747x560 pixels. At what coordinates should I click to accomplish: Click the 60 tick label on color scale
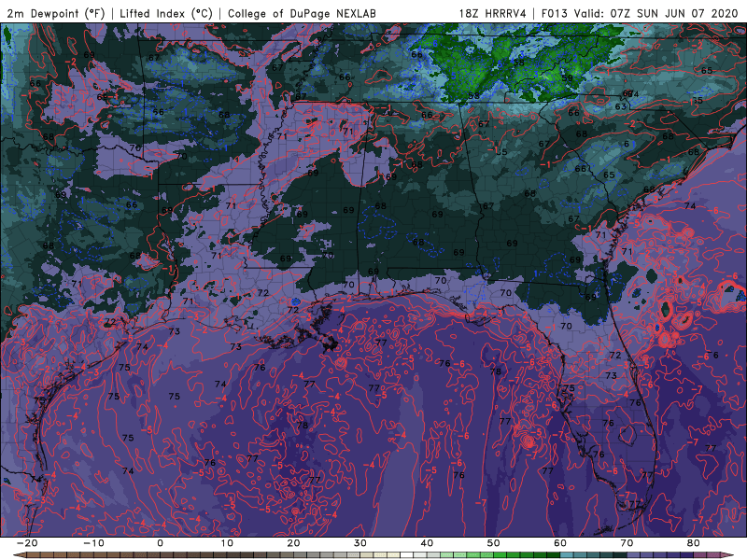[x=560, y=543]
